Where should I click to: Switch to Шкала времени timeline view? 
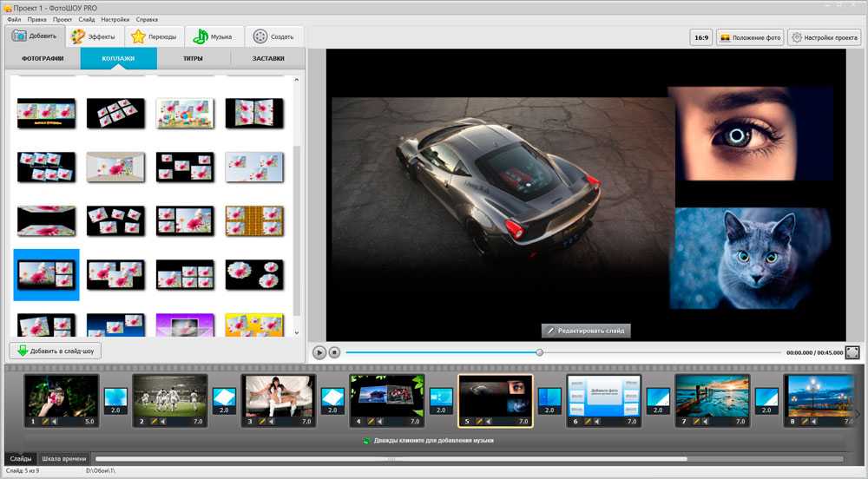tap(63, 458)
